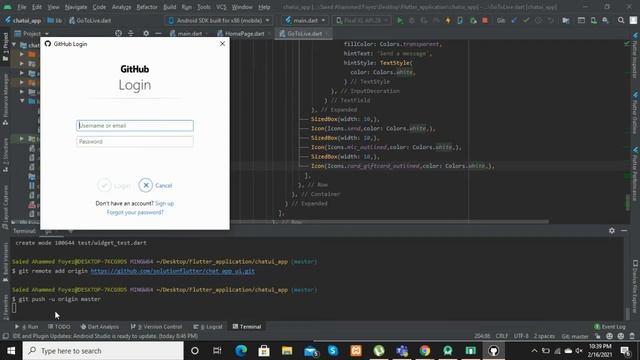
Task: Open File Explorer from taskbar
Action: coord(287,351)
